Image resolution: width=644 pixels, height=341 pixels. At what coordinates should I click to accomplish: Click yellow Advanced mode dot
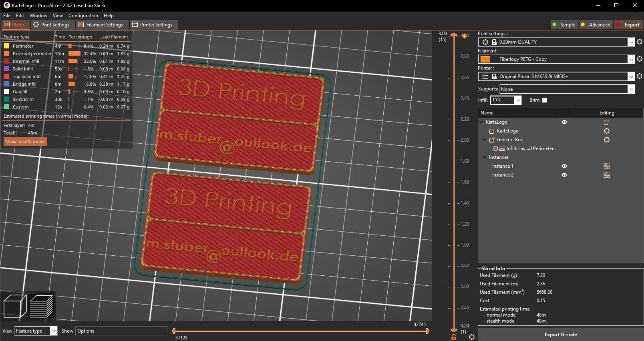pos(583,24)
